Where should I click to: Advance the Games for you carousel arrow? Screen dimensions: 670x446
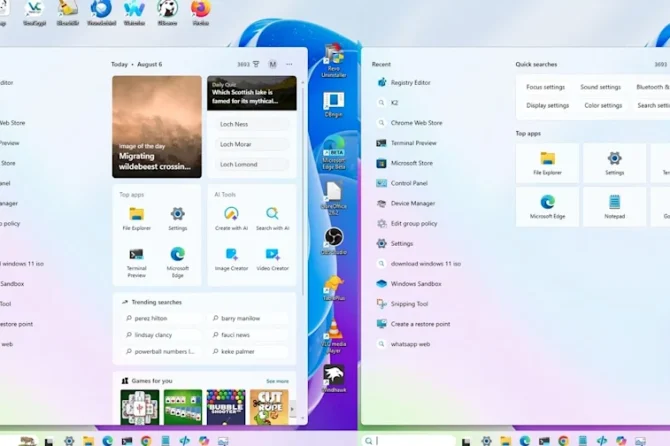tap(293, 409)
